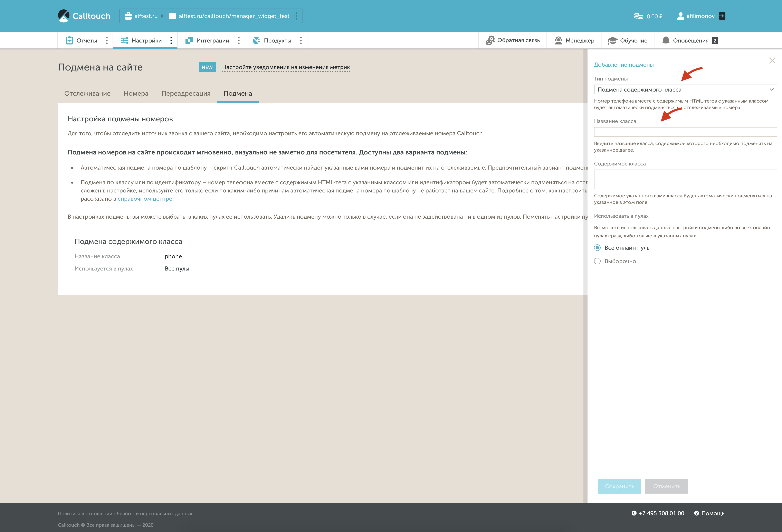This screenshot has width=782, height=532.
Task: Open Оповещения notifications
Action: point(689,40)
